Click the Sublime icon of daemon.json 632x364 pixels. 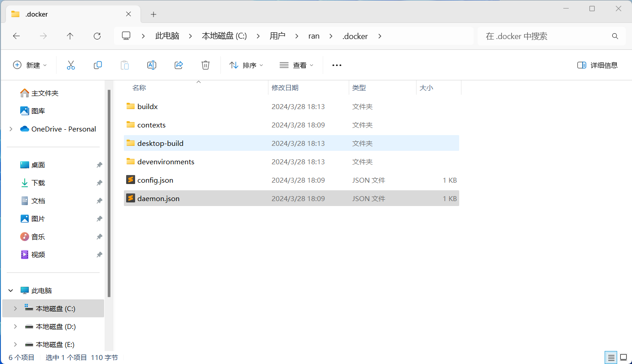pyautogui.click(x=131, y=198)
